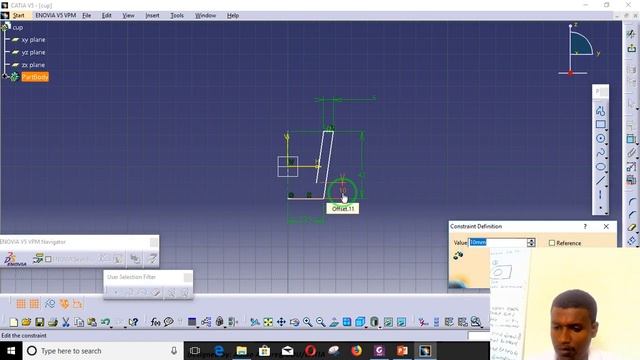
Task: Click the Copy icon
Action: pos(79,322)
